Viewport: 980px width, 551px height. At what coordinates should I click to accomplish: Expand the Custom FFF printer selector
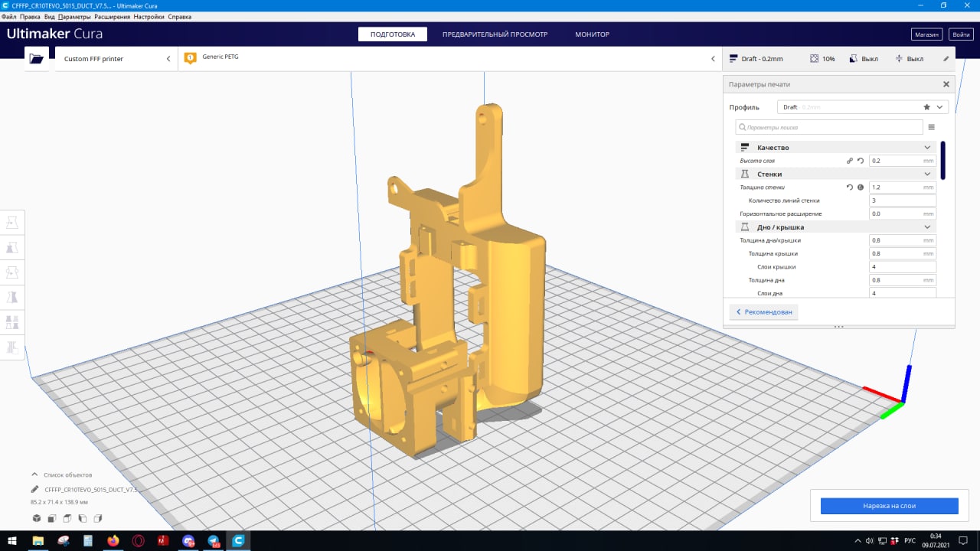pos(116,59)
